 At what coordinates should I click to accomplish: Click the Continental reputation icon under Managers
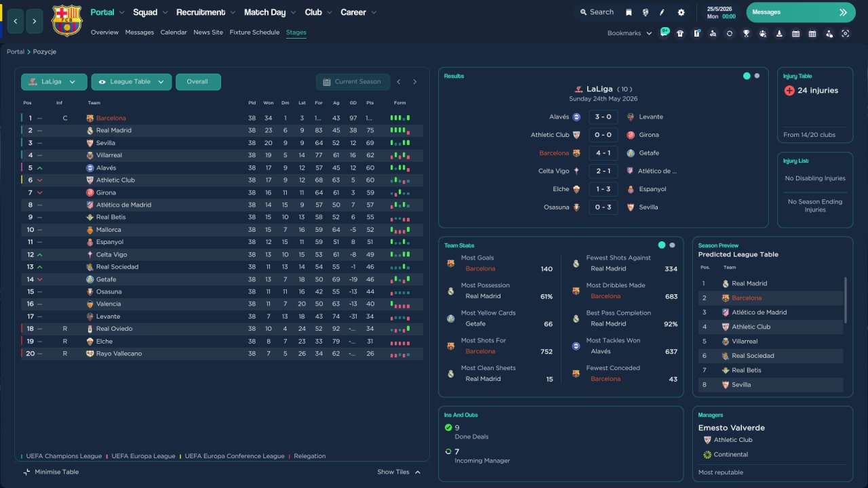(x=707, y=455)
